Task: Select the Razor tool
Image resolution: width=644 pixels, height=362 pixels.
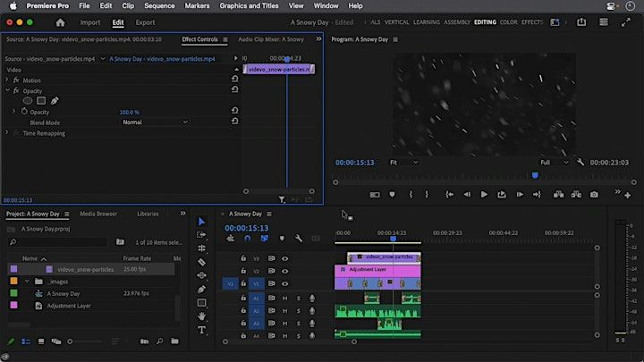Action: (201, 262)
